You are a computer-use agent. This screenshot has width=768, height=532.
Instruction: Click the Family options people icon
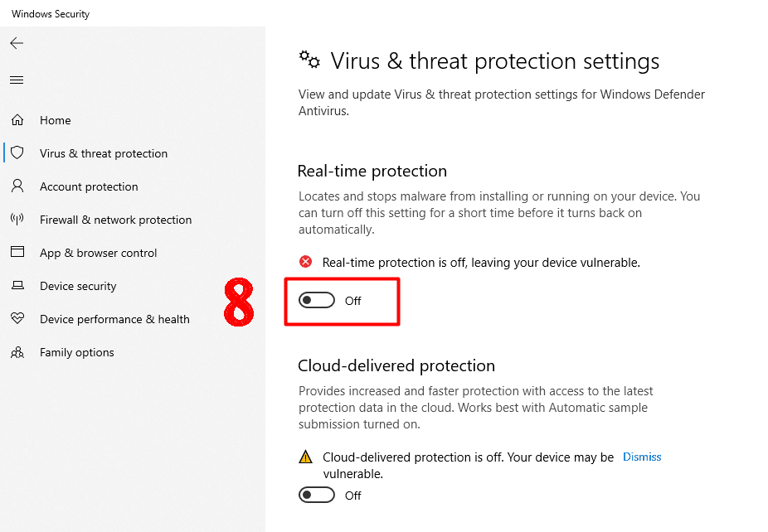click(17, 352)
